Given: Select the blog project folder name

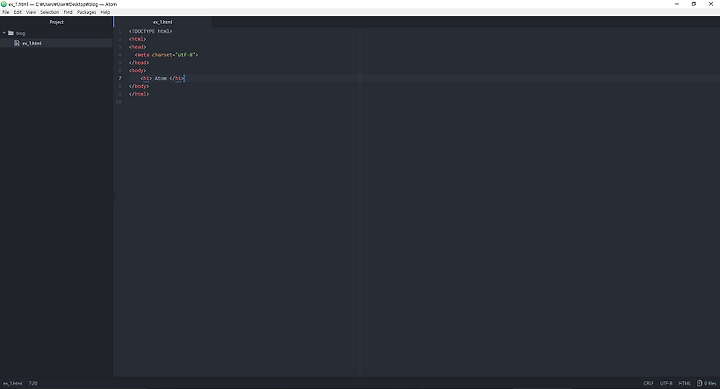Looking at the screenshot, I should (x=21, y=33).
